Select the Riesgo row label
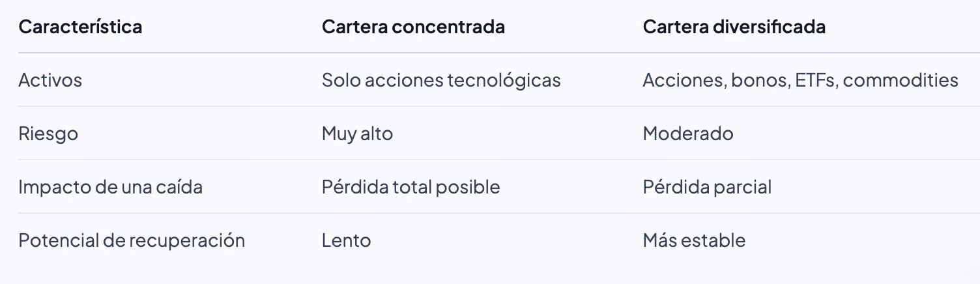 pos(48,134)
